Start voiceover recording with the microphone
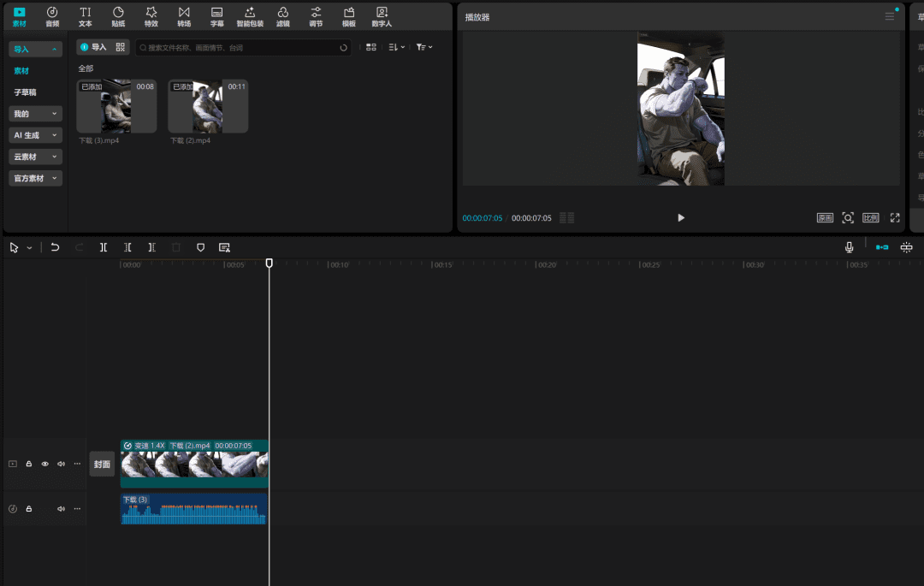Image resolution: width=924 pixels, height=586 pixels. tap(850, 247)
